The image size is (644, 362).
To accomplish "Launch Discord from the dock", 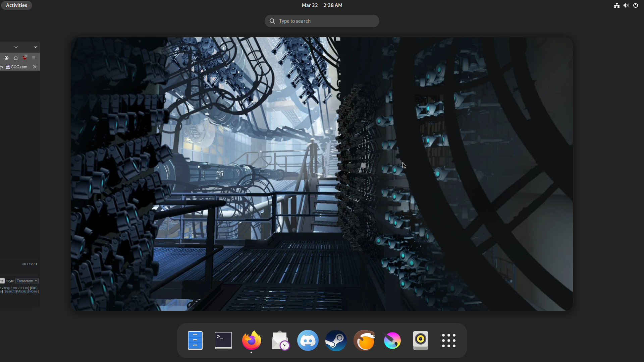I will (x=308, y=340).
